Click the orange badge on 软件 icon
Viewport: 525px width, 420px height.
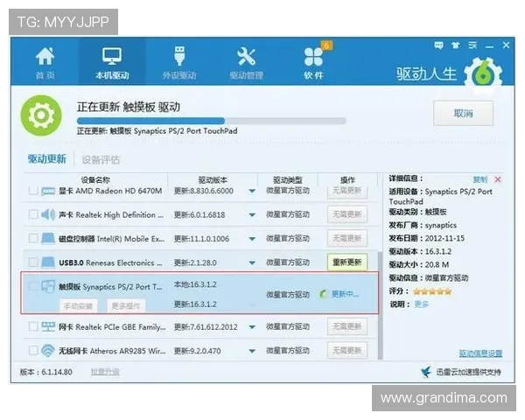pos(326,45)
